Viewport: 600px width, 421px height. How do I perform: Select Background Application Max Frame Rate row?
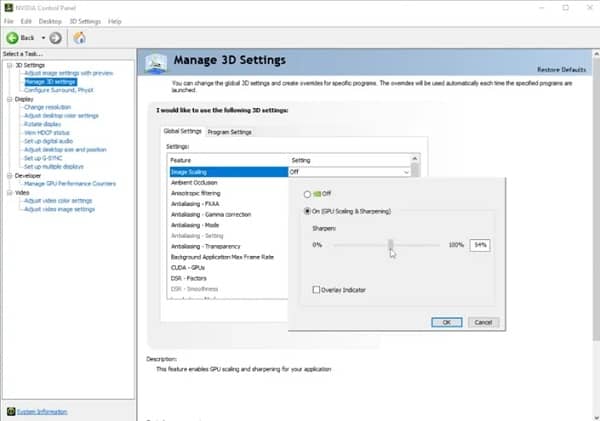[228, 257]
